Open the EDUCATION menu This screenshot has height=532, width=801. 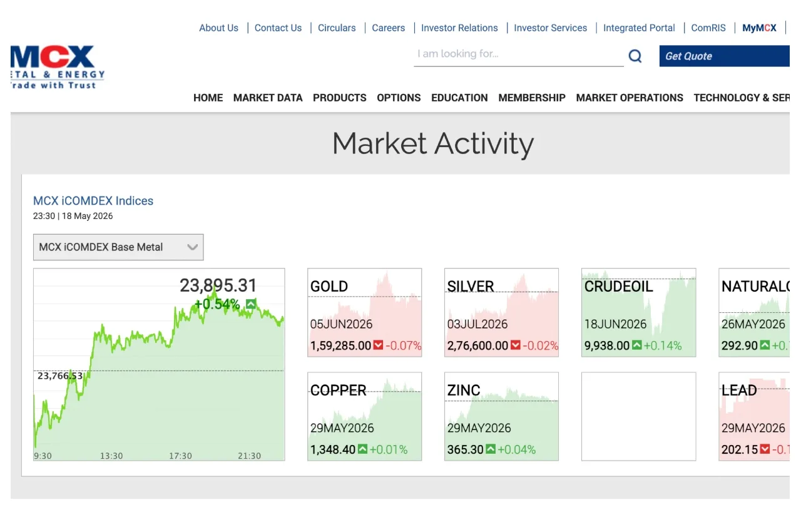pos(459,98)
